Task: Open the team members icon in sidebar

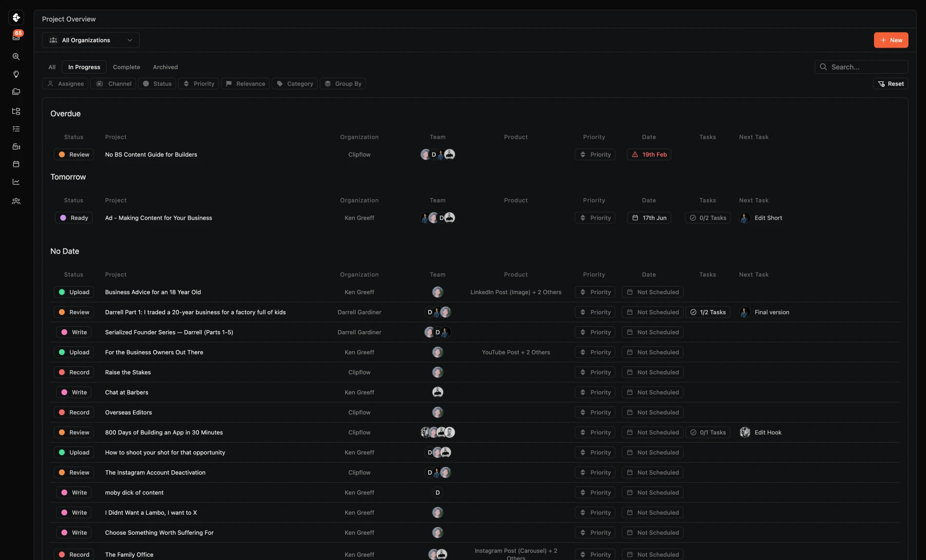Action: point(16,201)
